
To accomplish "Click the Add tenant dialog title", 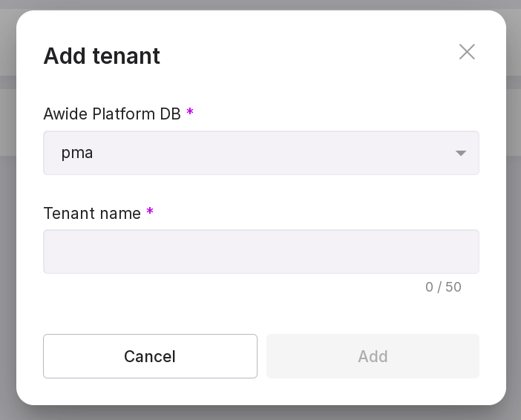I will point(102,56).
